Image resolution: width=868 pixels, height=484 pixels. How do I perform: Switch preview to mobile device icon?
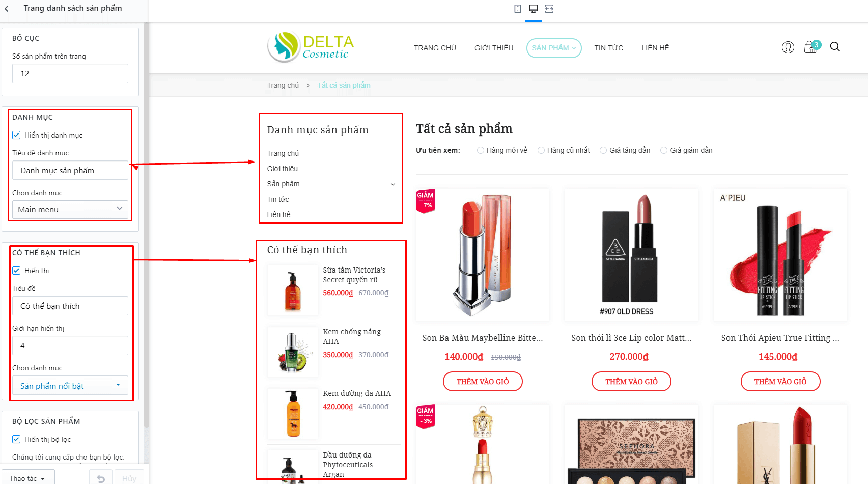click(x=518, y=9)
